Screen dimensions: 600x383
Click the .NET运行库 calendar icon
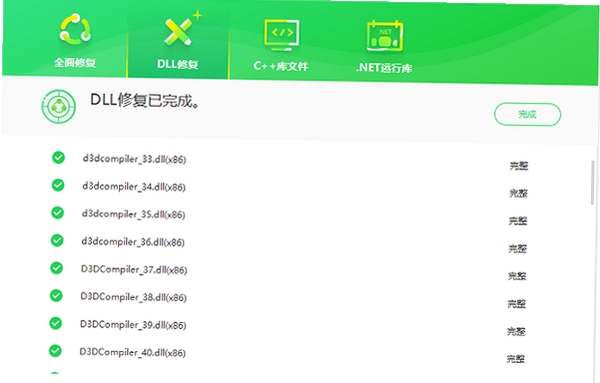(385, 36)
